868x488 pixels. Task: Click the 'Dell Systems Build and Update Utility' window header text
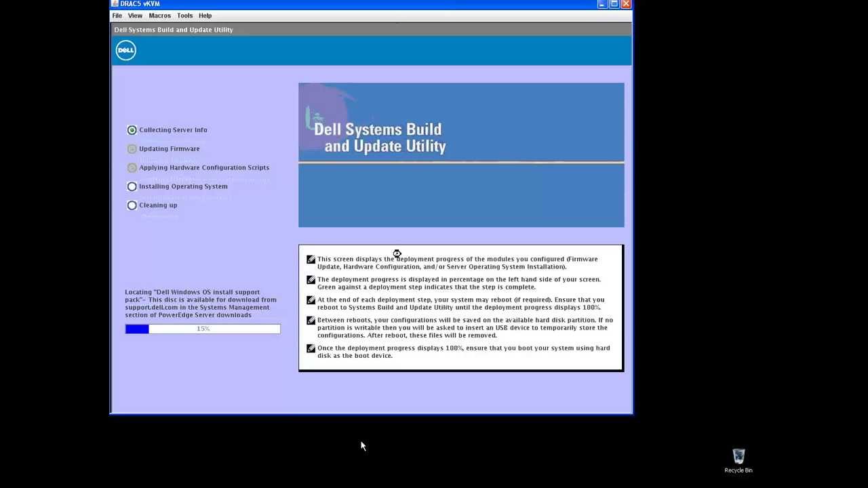point(174,30)
